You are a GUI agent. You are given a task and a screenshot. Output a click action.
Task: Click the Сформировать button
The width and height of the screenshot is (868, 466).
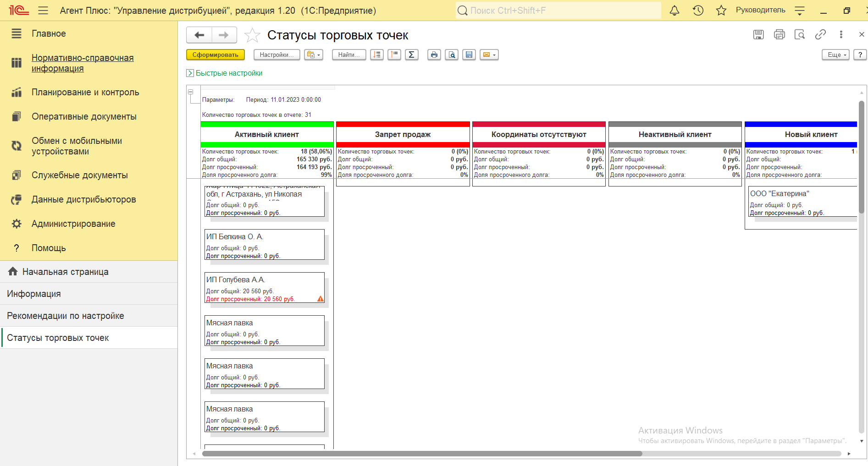pyautogui.click(x=216, y=55)
